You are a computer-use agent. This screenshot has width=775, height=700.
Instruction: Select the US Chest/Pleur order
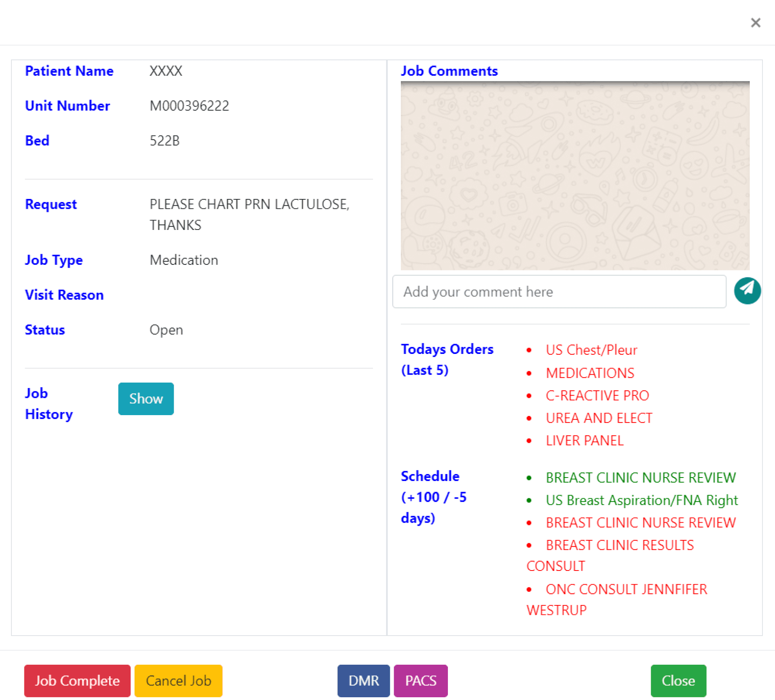tap(591, 350)
